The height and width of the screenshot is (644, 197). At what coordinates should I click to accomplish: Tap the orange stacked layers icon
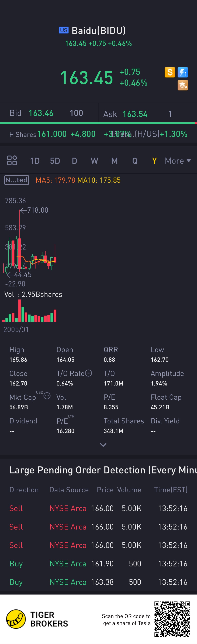[x=183, y=85]
